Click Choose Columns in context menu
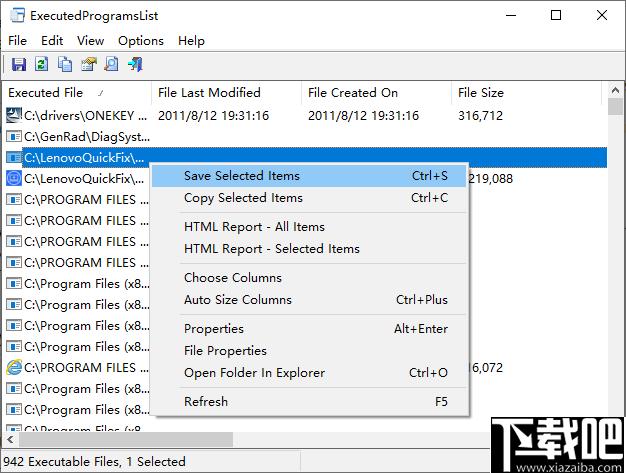This screenshot has width=626, height=473. pos(309,278)
